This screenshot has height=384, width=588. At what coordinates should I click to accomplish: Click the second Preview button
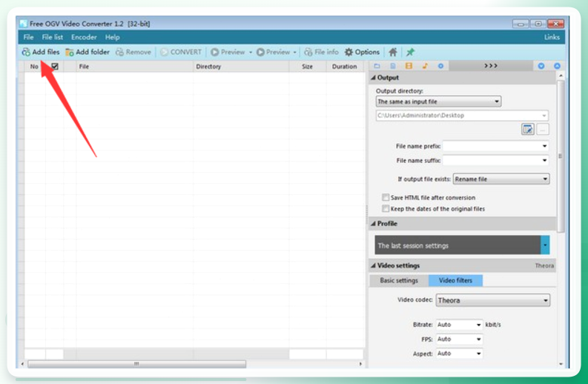273,52
